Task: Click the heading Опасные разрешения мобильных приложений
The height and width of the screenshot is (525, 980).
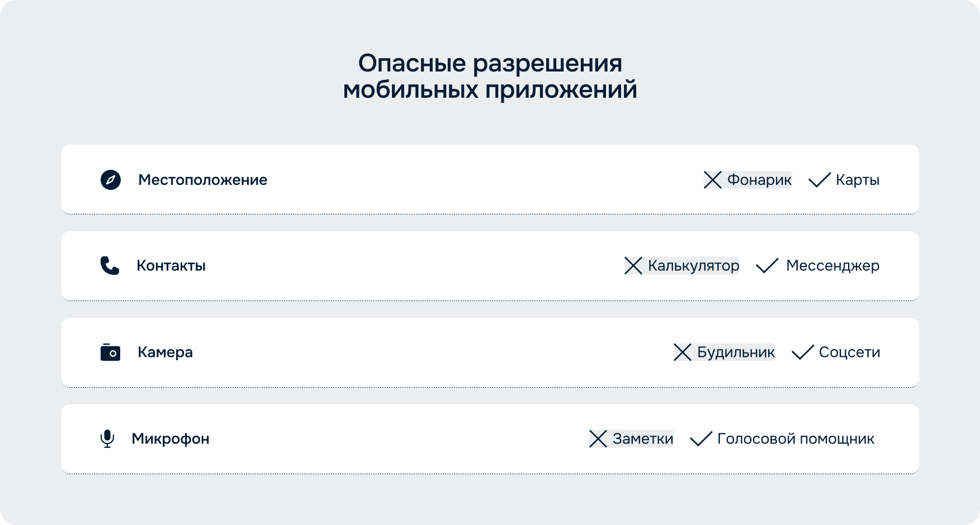Action: (x=490, y=77)
